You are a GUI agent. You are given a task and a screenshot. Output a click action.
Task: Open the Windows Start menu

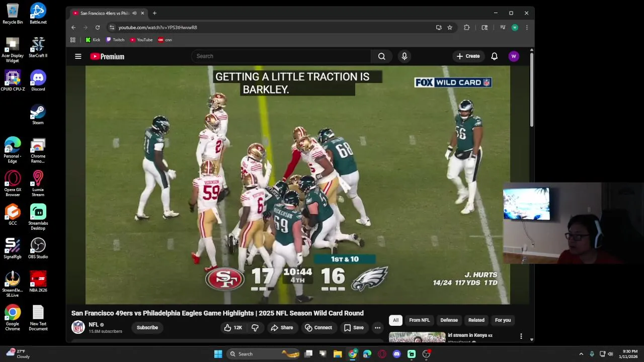click(218, 354)
